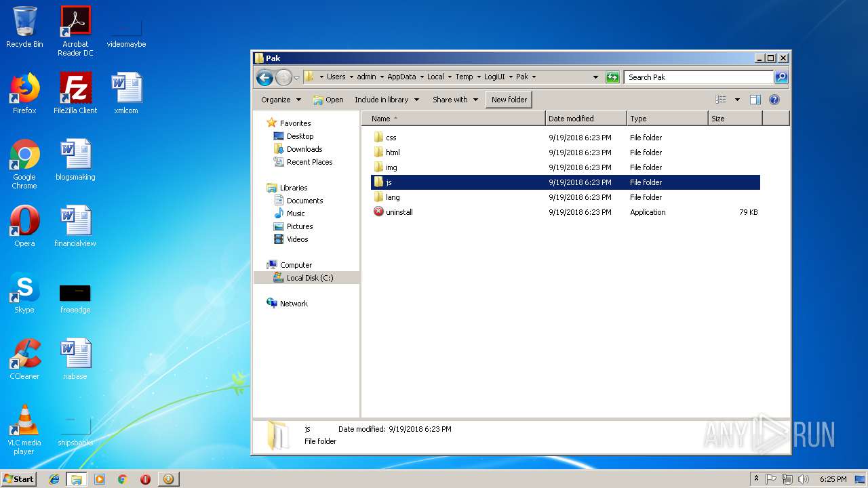Select financialview document on desktop
868x488 pixels.
(75, 226)
